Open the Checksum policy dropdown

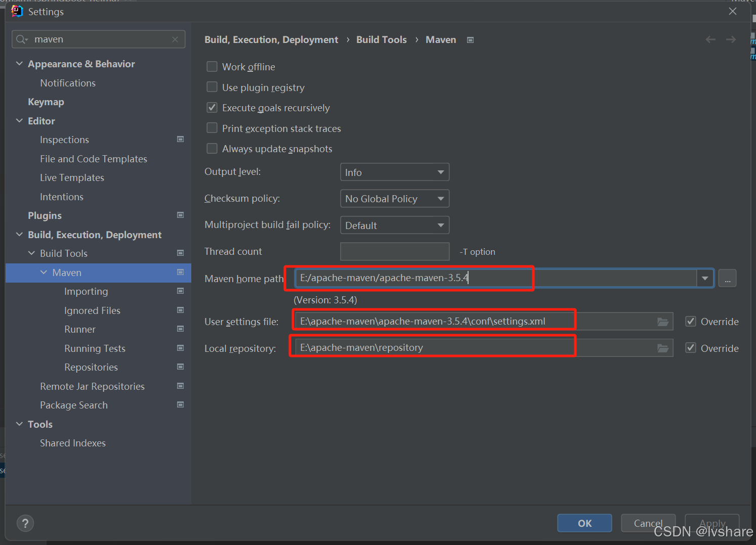click(395, 198)
